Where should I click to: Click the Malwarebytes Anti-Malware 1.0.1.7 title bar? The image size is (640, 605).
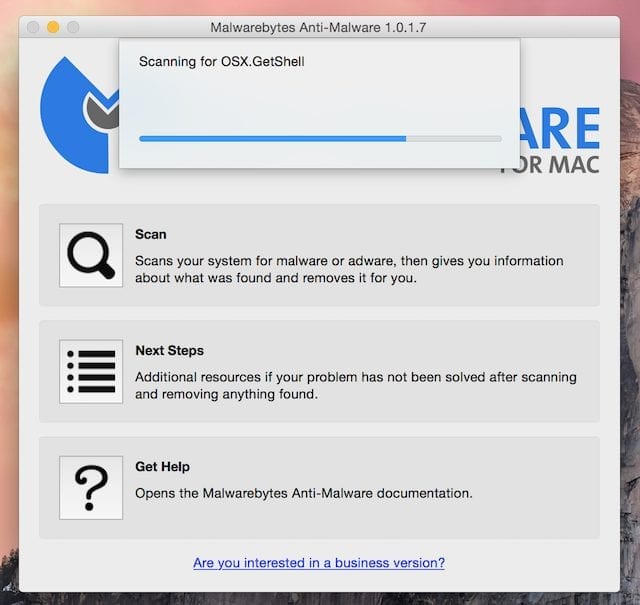click(318, 27)
